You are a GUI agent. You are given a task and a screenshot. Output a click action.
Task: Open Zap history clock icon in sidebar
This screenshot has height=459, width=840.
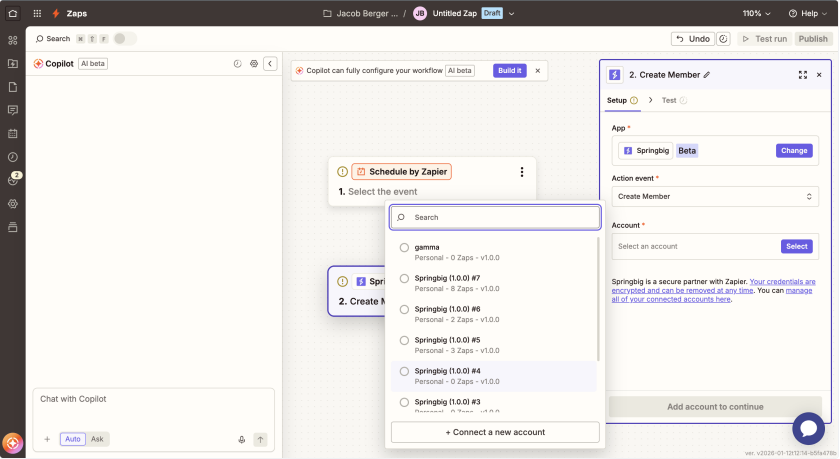click(13, 157)
